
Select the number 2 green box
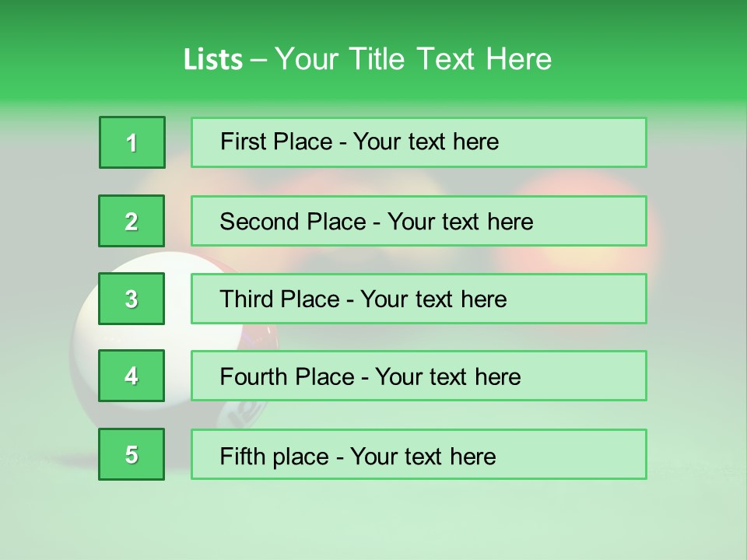point(132,221)
